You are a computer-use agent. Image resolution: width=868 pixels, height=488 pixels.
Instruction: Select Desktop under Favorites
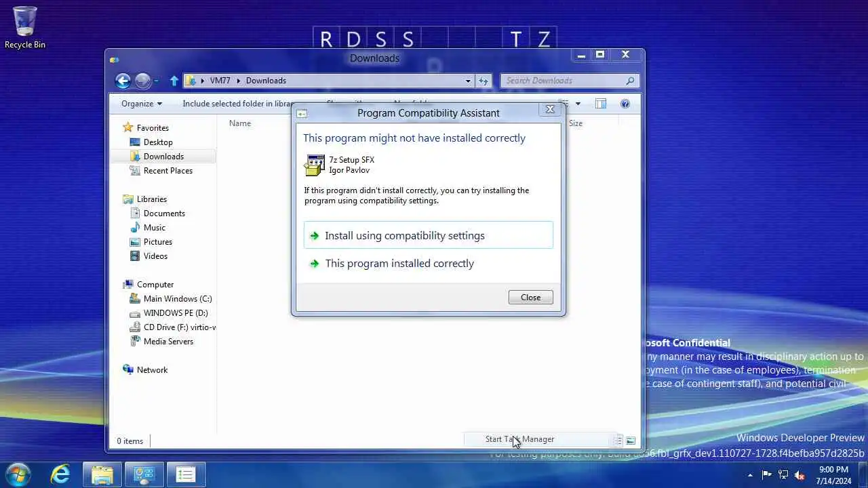pyautogui.click(x=158, y=142)
